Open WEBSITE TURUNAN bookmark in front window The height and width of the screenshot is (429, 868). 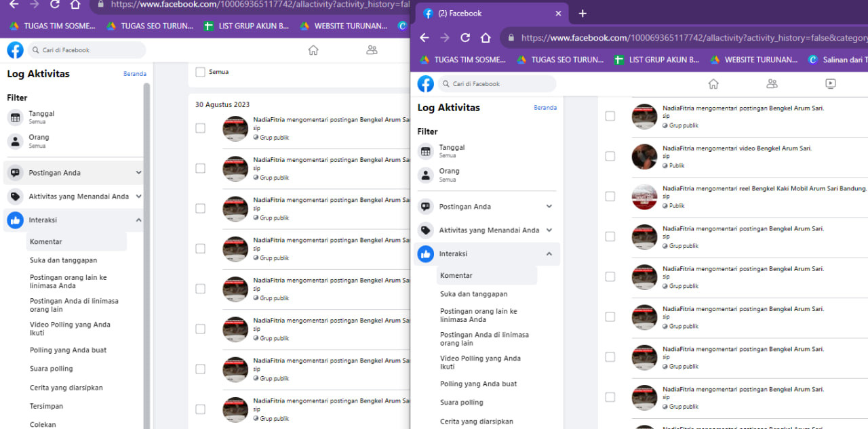pos(753,60)
